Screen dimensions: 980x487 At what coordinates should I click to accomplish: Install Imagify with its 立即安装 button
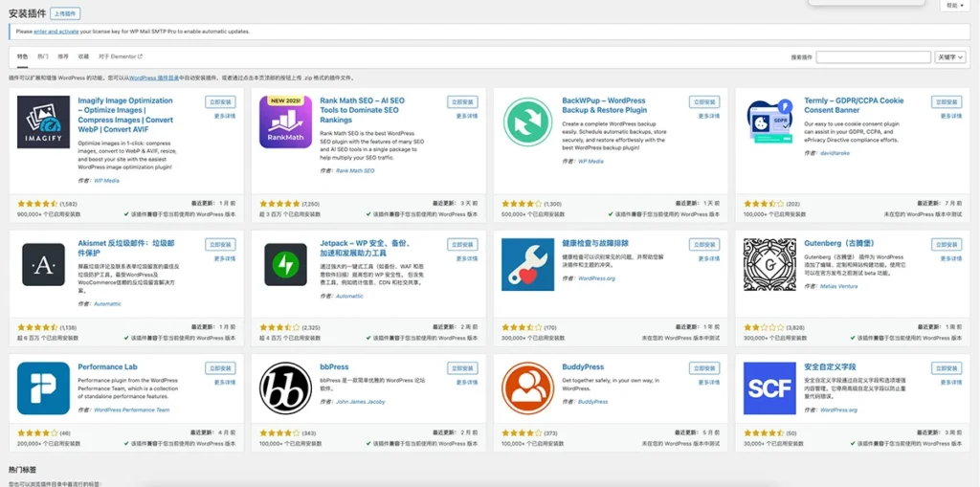click(x=220, y=102)
